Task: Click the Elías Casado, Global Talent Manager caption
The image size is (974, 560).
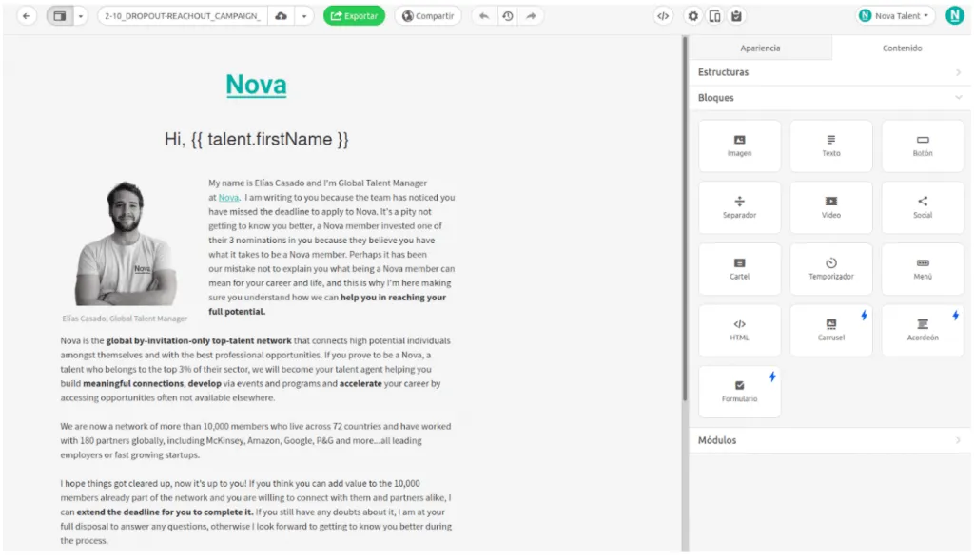Action: (x=125, y=319)
